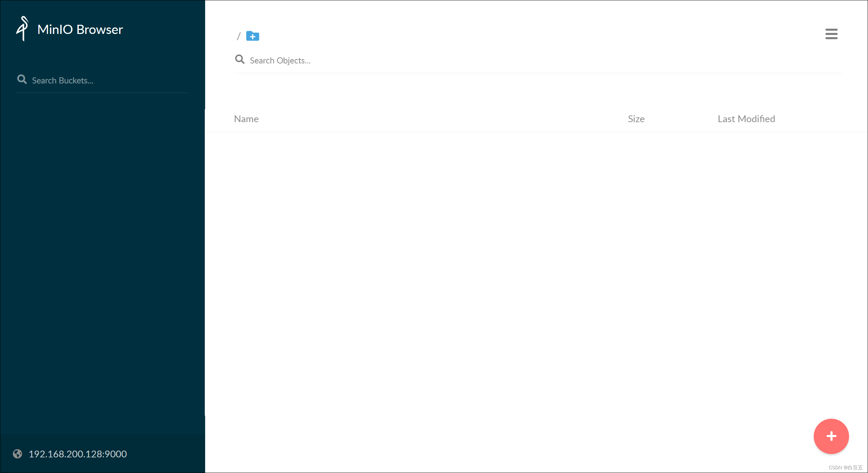Click the bucket search magnifier icon

[22, 79]
